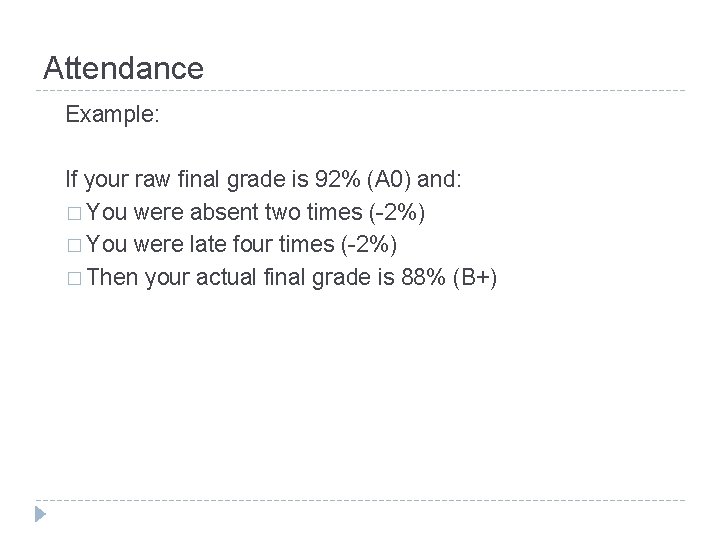
Task: Click the bullet box before 'Then your actual'
Action: [x=73, y=277]
